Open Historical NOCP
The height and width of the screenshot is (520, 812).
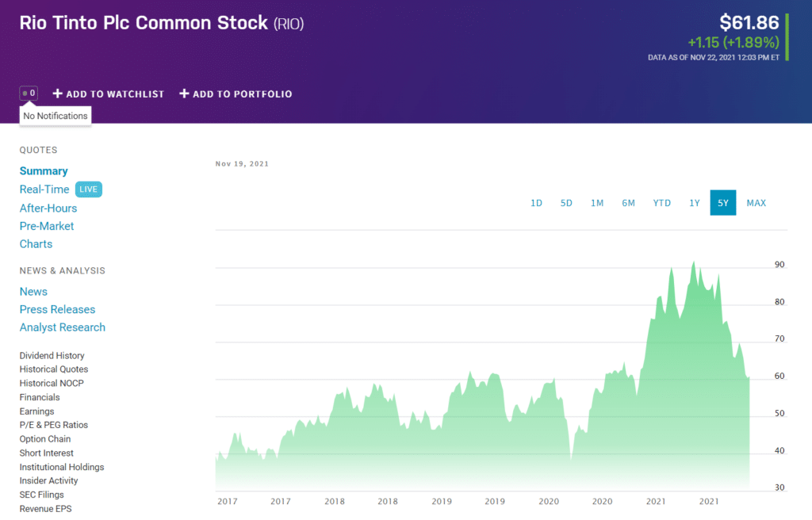click(x=52, y=384)
